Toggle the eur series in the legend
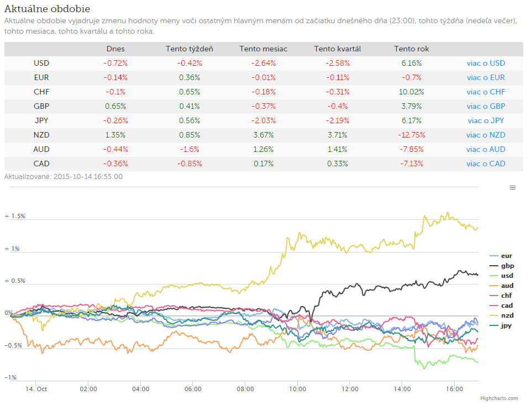This screenshot has height=416, width=532. (501, 256)
